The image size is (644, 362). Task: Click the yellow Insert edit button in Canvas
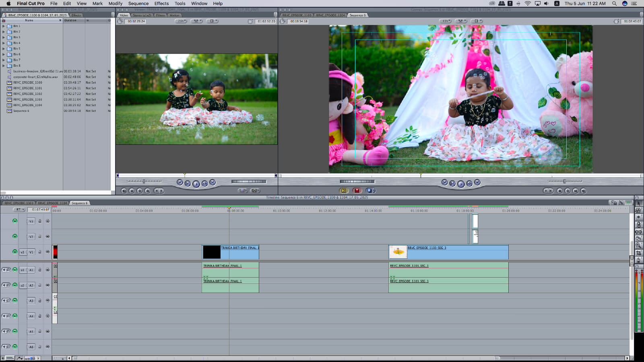point(343,191)
